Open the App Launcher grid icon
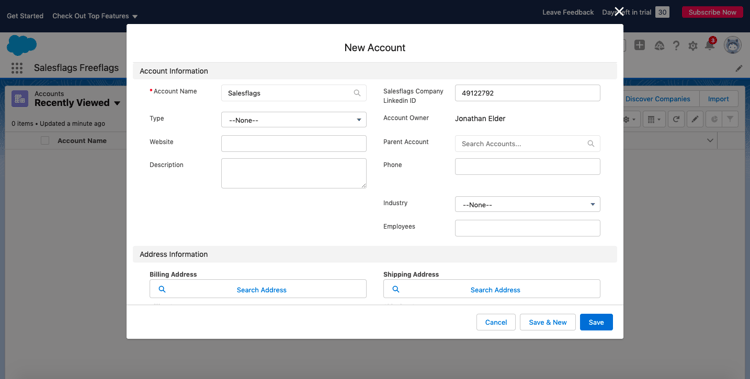Screen dimensions: 750x379 point(17,68)
